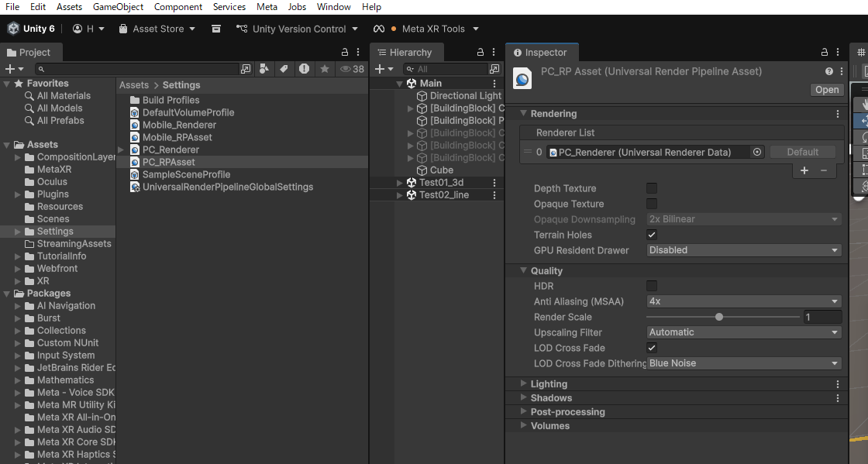Select the Directional Light object
Image resolution: width=868 pixels, height=464 pixels.
(466, 96)
